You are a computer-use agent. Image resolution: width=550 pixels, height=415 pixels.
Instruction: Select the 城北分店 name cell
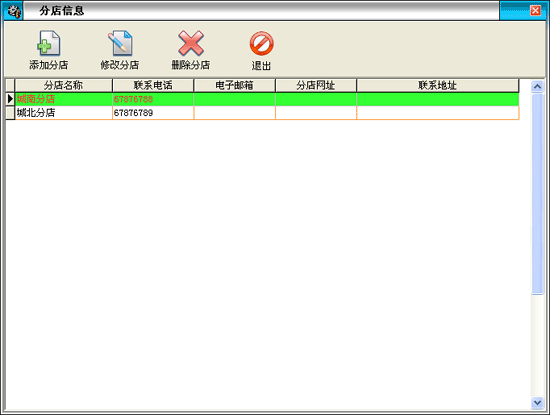click(63, 113)
